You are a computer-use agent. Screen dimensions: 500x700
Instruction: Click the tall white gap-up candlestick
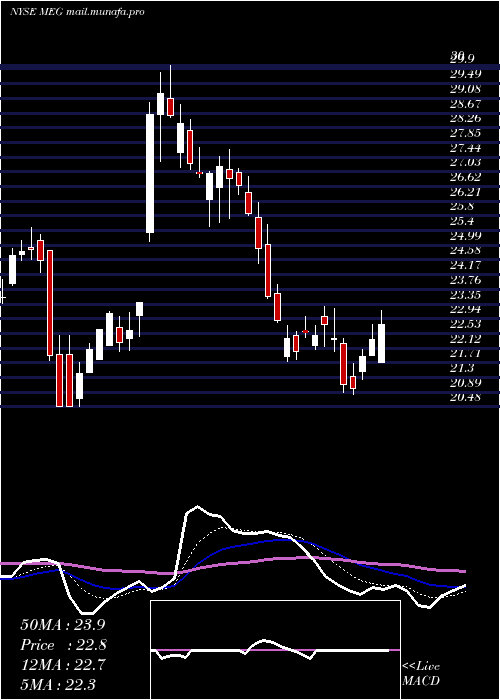pos(150,173)
